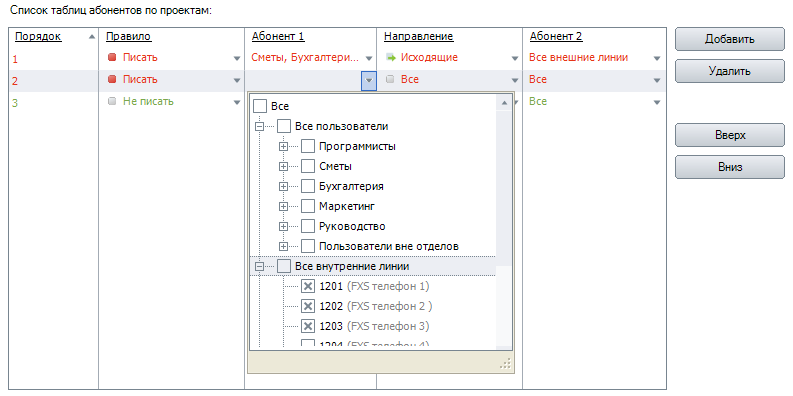Click the gray icon beside Не писать

pyautogui.click(x=112, y=101)
